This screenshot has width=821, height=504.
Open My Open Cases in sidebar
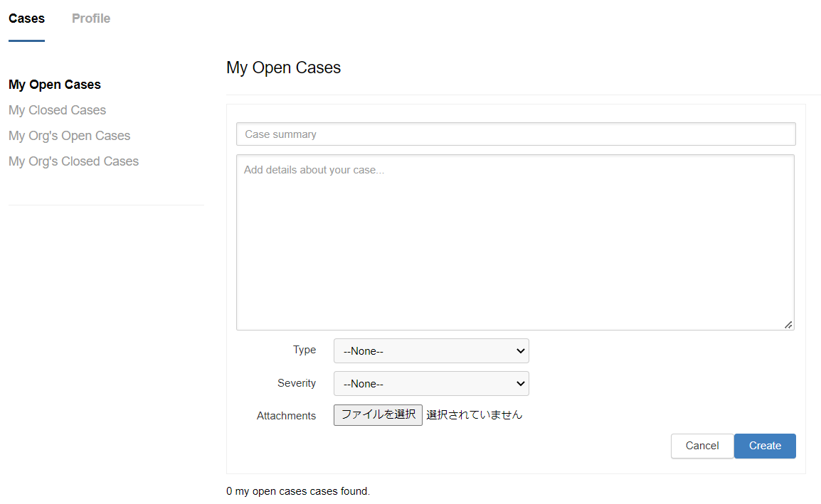[x=55, y=85]
